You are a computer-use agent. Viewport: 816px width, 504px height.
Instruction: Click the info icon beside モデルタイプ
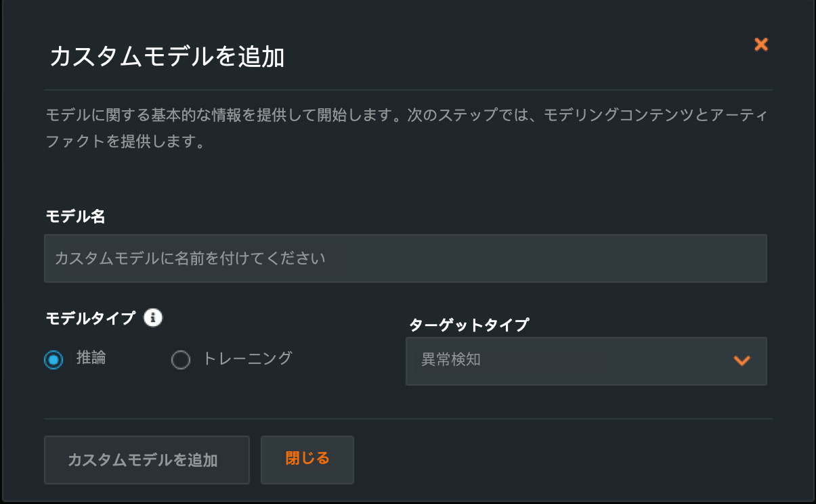153,317
